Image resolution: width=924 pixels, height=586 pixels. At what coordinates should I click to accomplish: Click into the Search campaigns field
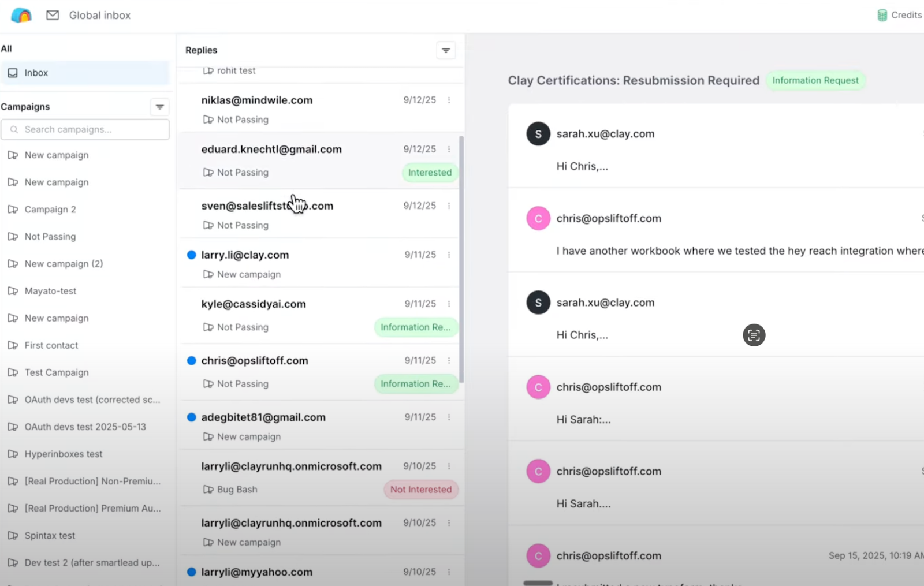pyautogui.click(x=85, y=129)
